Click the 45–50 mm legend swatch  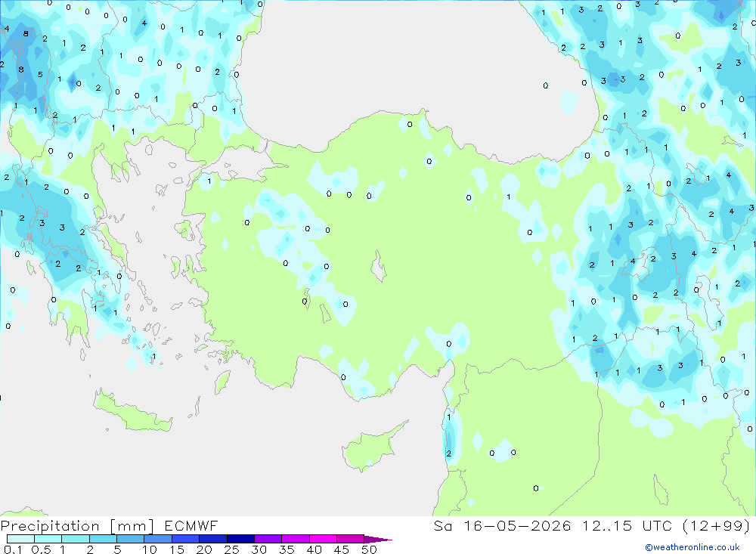pyautogui.click(x=350, y=539)
